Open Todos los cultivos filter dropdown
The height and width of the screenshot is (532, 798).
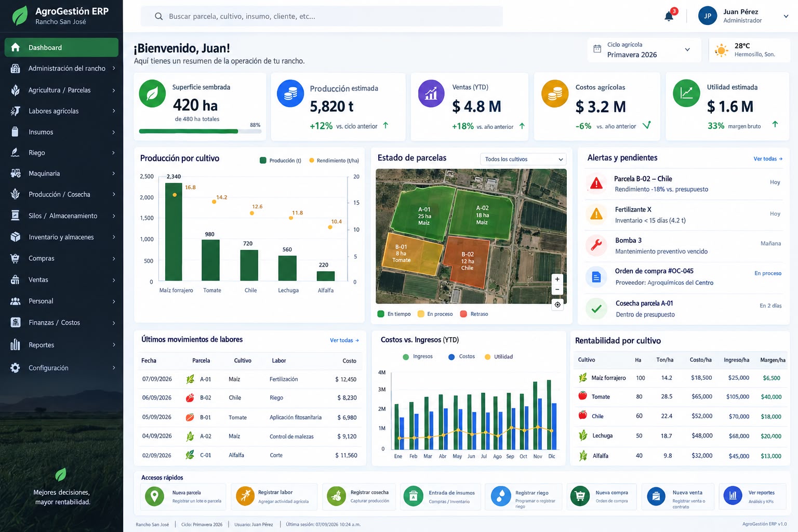[x=523, y=159]
